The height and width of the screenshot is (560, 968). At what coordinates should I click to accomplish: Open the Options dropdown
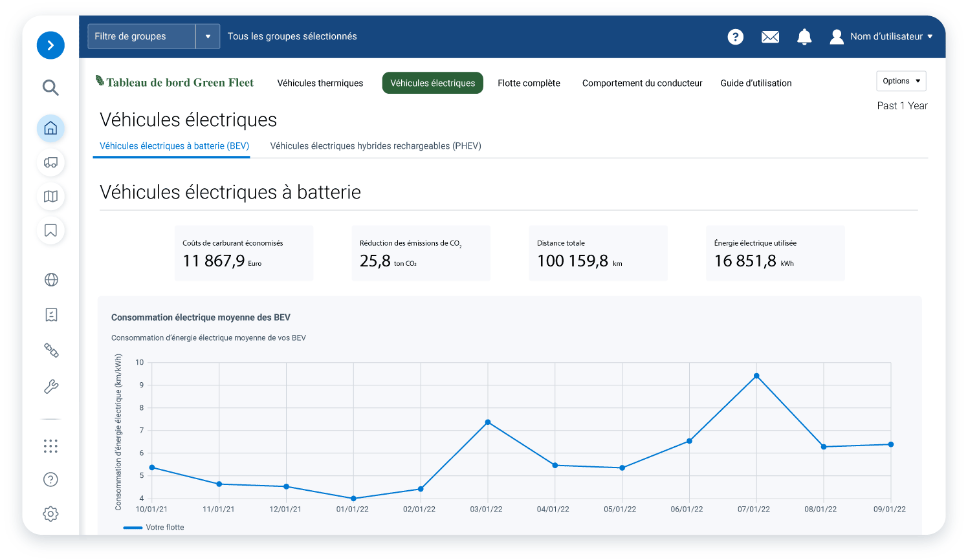pyautogui.click(x=901, y=81)
